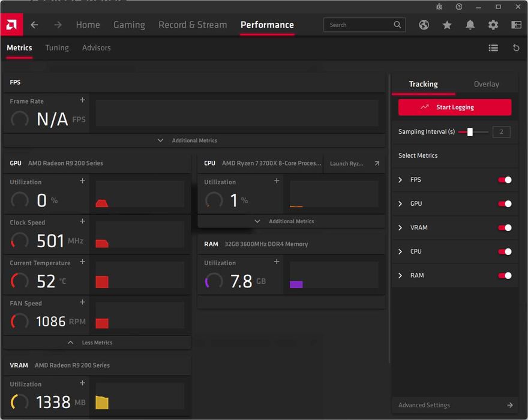The height and width of the screenshot is (420, 528).
Task: Open notifications bell icon
Action: click(470, 25)
